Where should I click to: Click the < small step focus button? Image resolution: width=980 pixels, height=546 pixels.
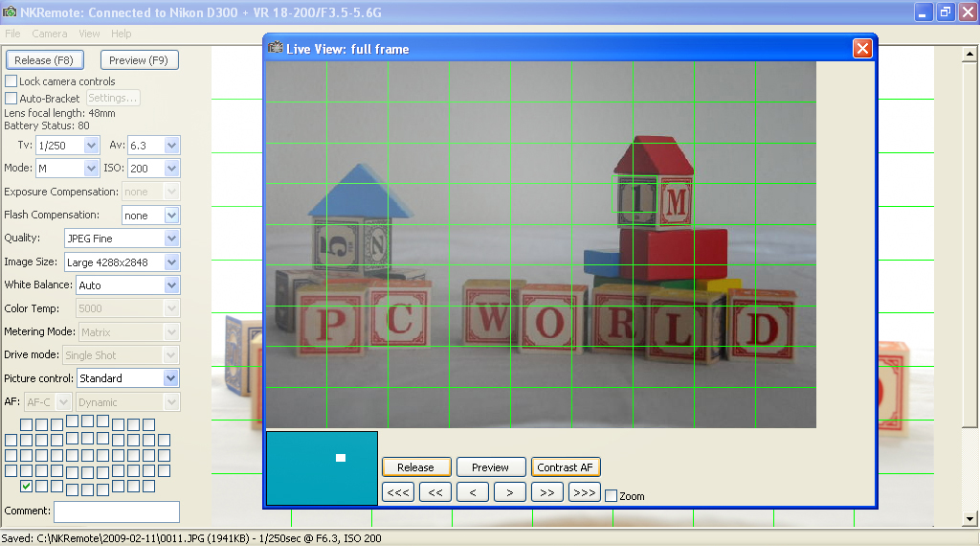click(473, 492)
